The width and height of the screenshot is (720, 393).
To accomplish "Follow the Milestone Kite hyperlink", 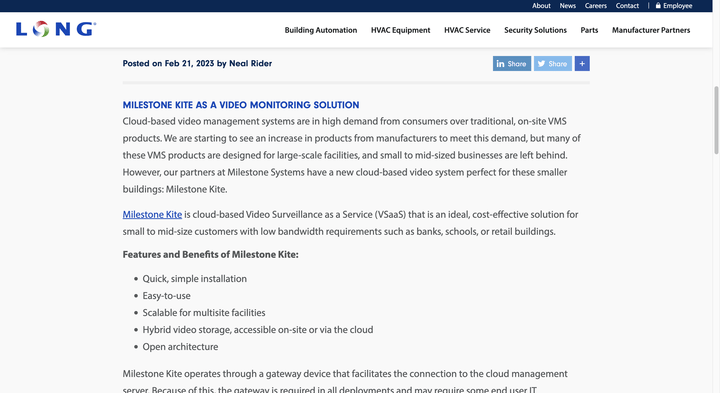I will [x=152, y=214].
